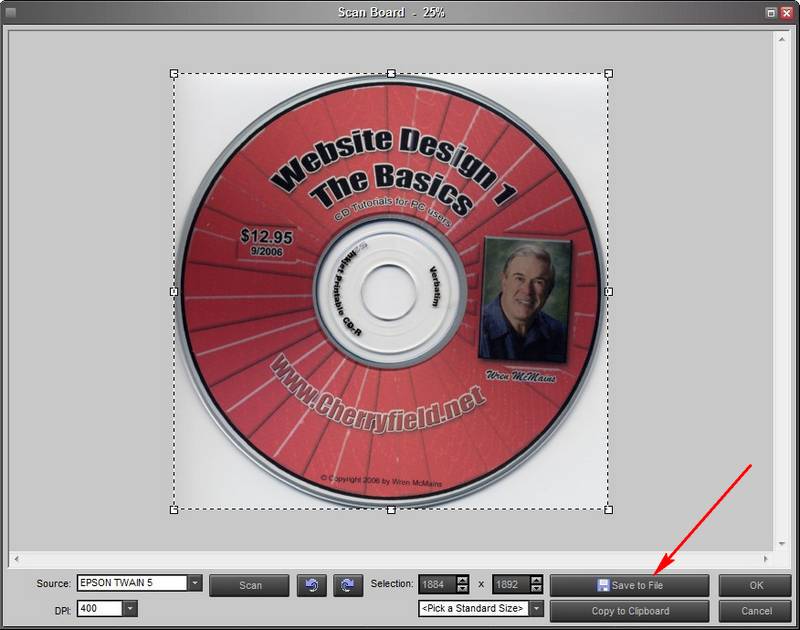The image size is (800, 630).
Task: Click the horizontal scrollbar left arrow
Action: [16, 559]
